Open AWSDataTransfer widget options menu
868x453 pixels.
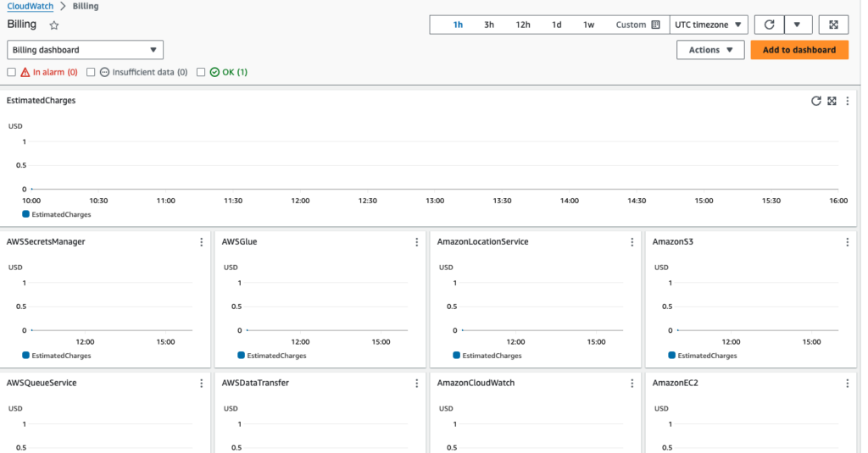click(417, 384)
